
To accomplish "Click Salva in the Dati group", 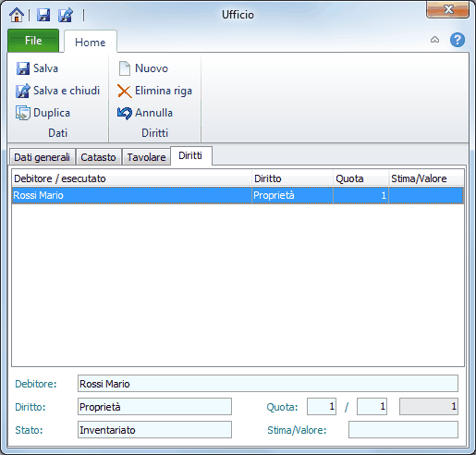I will (37, 68).
